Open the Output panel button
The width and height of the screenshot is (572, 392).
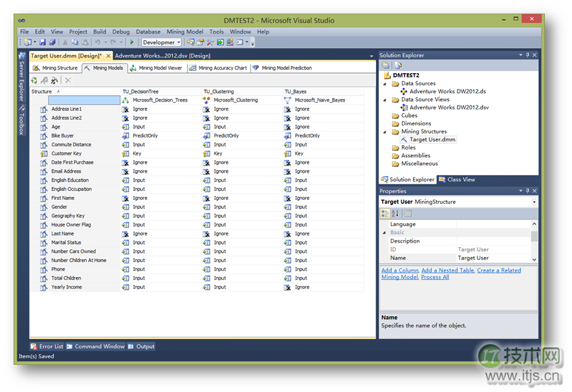click(141, 347)
